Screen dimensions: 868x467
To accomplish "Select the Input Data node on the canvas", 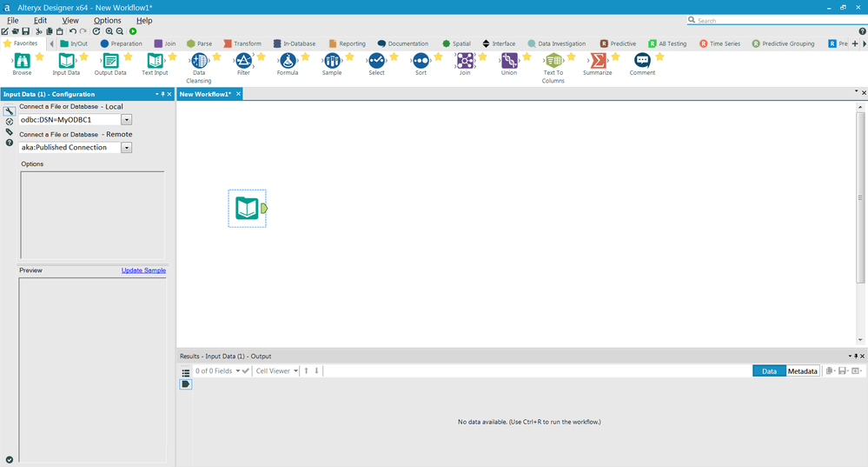I will (x=247, y=209).
